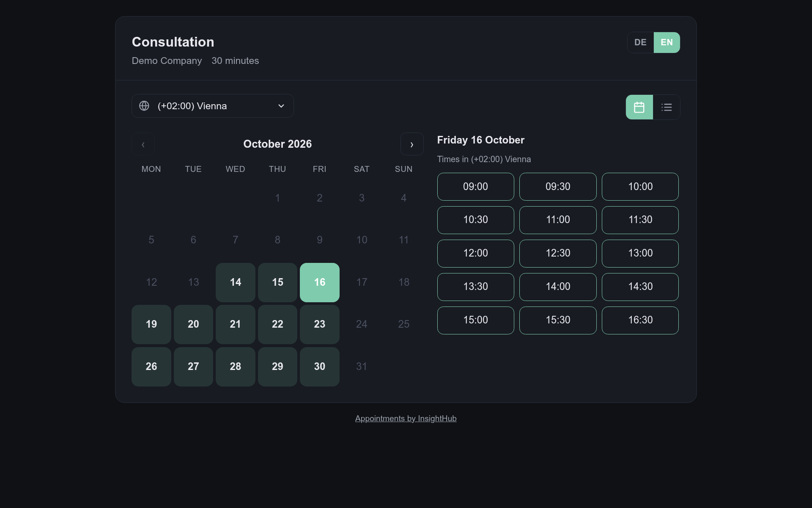
Task: Pick the 13:00 time slot
Action: click(640, 254)
